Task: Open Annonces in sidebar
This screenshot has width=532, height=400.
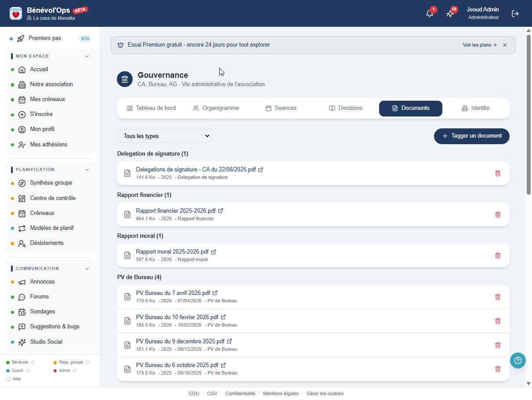Action: (x=50, y=282)
